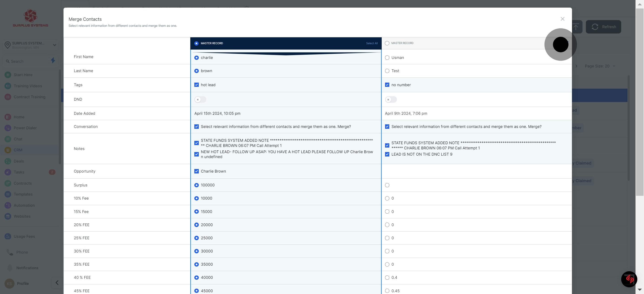Open the red chat widget icon
The height and width of the screenshot is (294, 644).
click(x=629, y=279)
